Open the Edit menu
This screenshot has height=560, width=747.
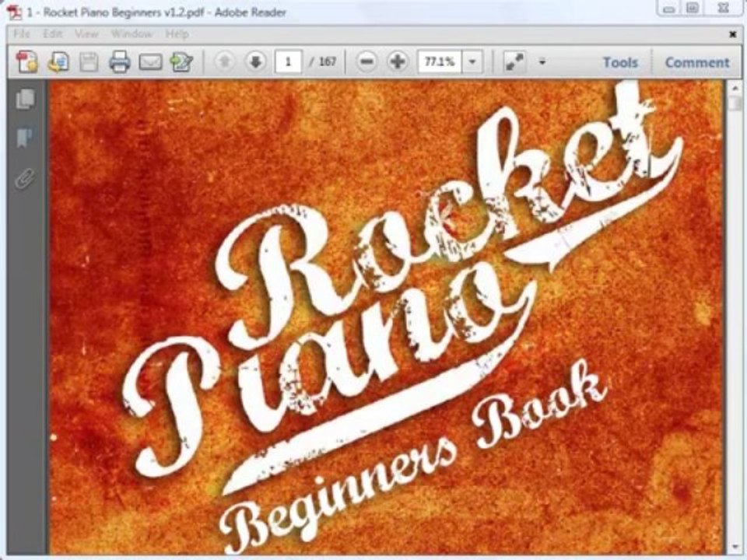(x=52, y=33)
